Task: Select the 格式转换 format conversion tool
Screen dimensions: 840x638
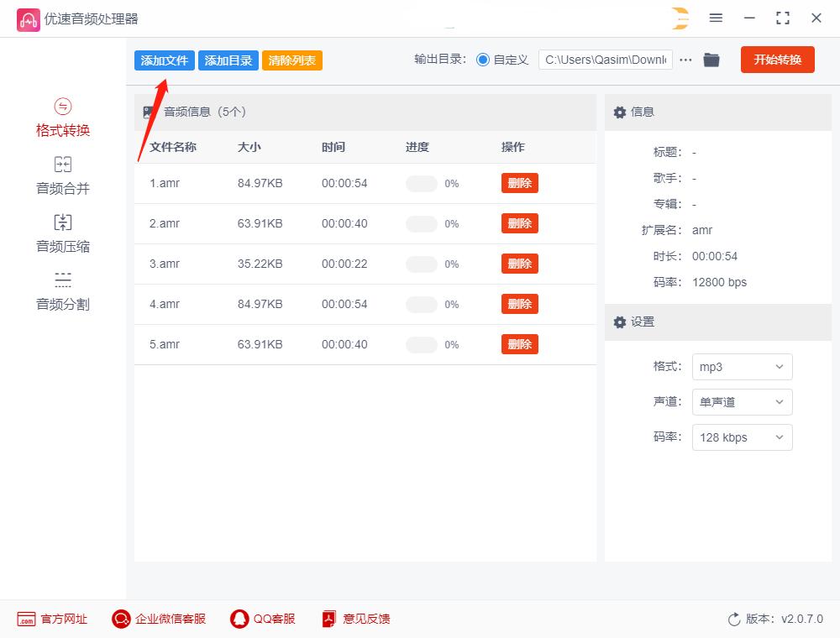Action: (62, 117)
